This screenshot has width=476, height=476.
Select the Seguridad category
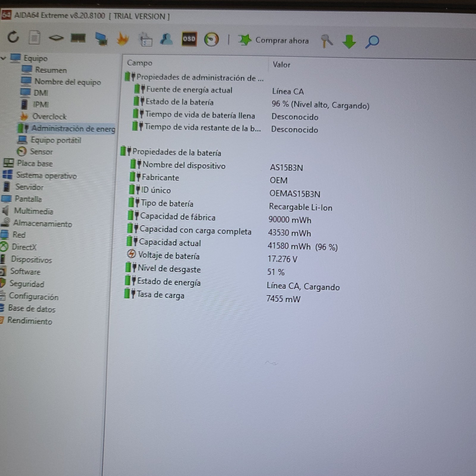27,284
